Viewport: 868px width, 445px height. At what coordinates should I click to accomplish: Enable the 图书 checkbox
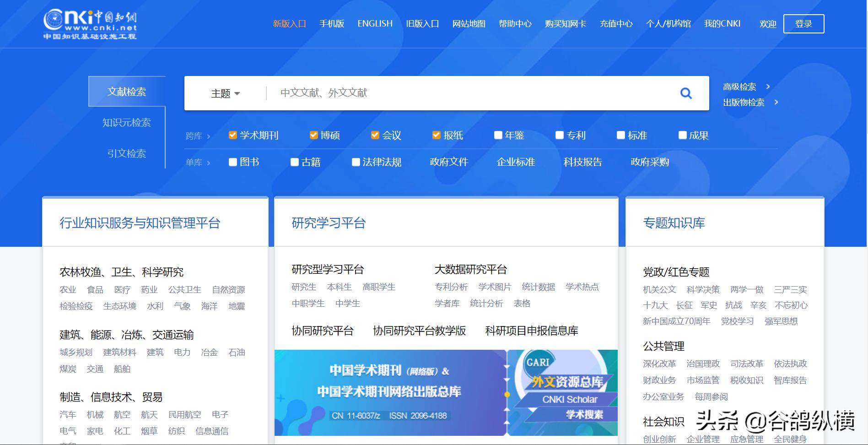[x=232, y=162]
